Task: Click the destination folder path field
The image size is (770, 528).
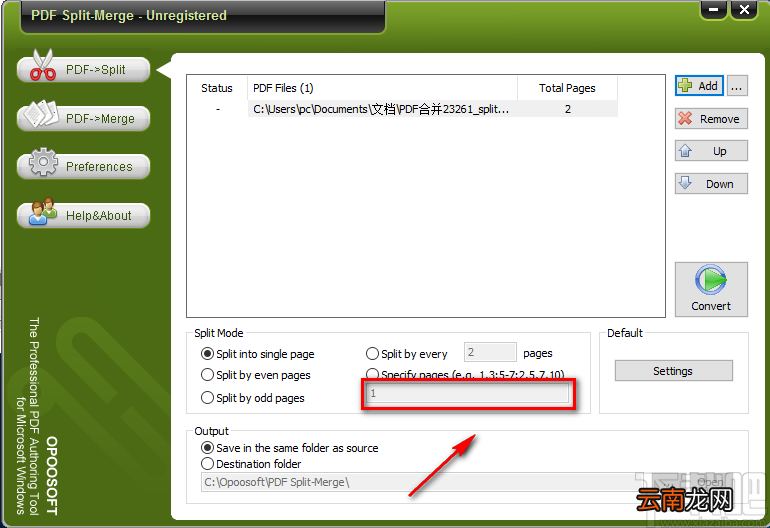Action: click(417, 482)
